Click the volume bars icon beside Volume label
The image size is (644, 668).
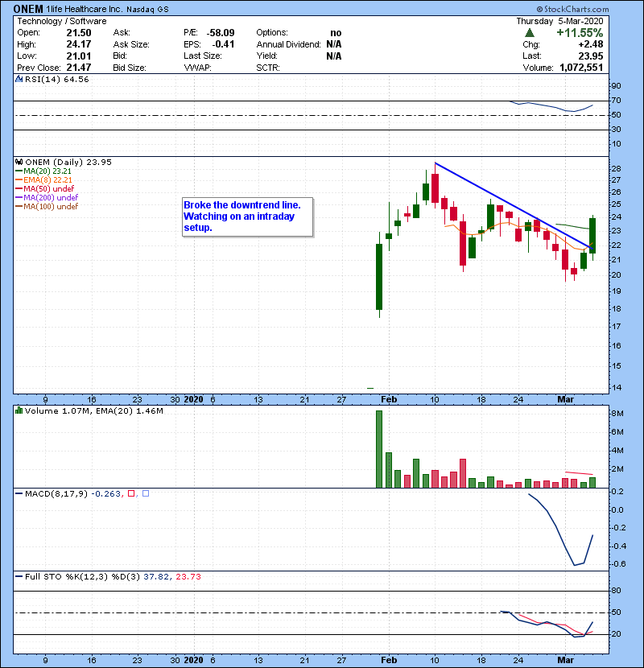click(19, 410)
